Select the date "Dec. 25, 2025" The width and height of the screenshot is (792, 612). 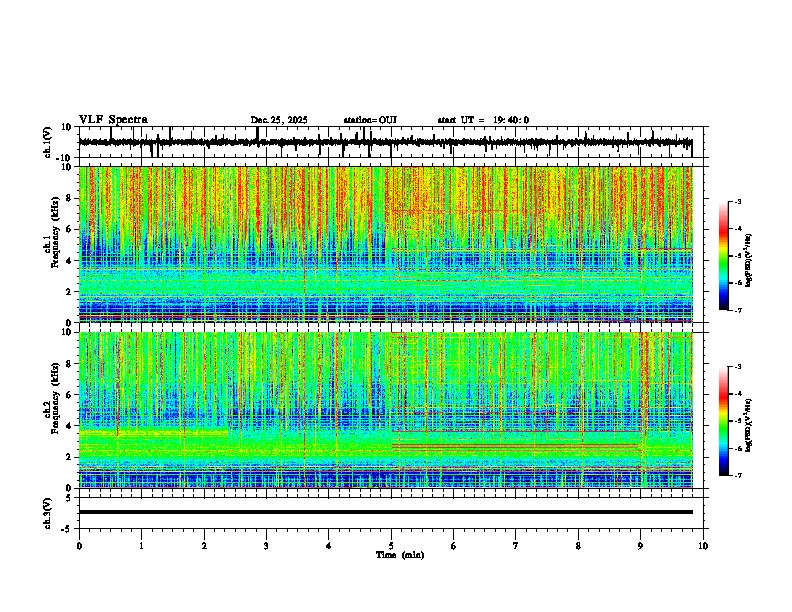coord(279,120)
